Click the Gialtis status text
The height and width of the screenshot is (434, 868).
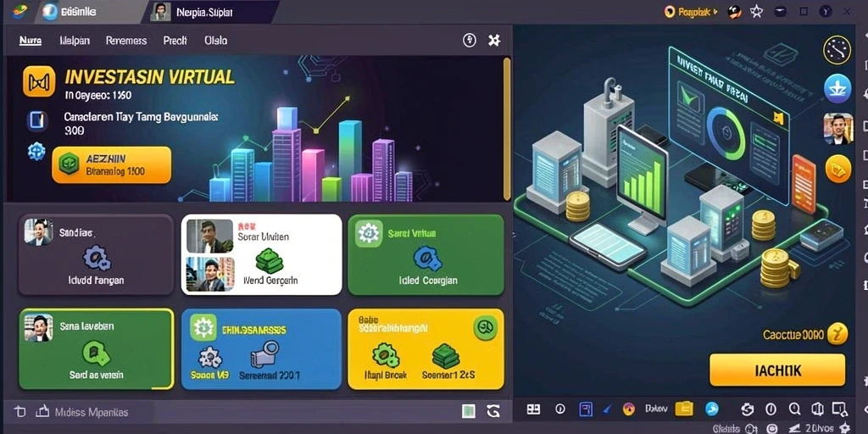point(726,429)
